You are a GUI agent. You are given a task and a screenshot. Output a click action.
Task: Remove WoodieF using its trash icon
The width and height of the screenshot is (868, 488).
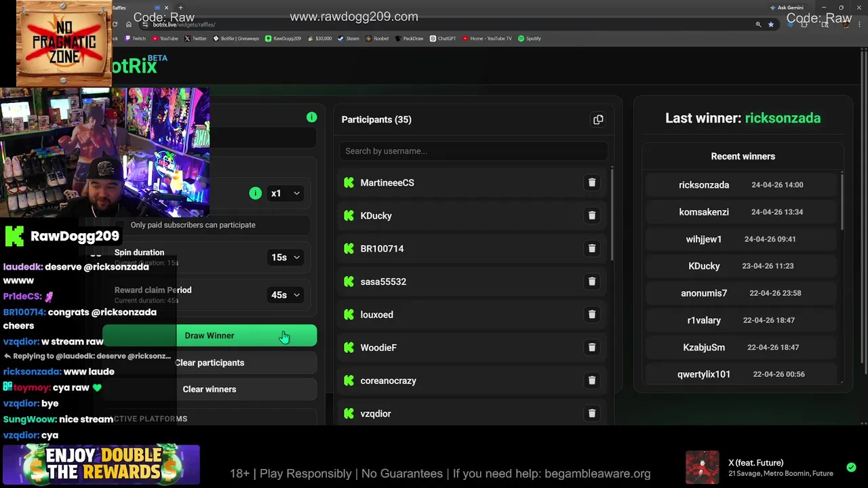click(592, 348)
